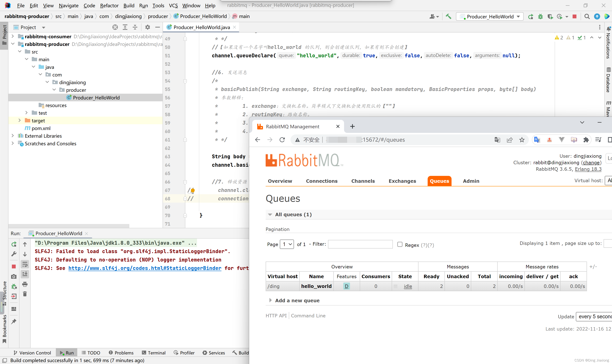Click the red Stop icon in Run panel

click(x=14, y=266)
